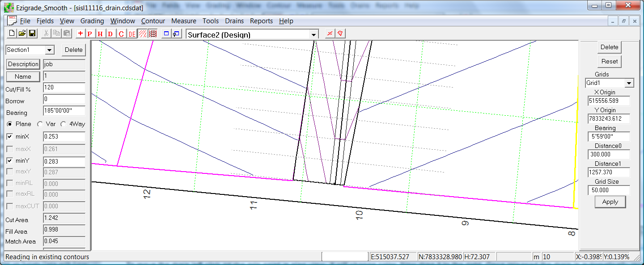
Task: Click the Apply button
Action: [x=610, y=202]
